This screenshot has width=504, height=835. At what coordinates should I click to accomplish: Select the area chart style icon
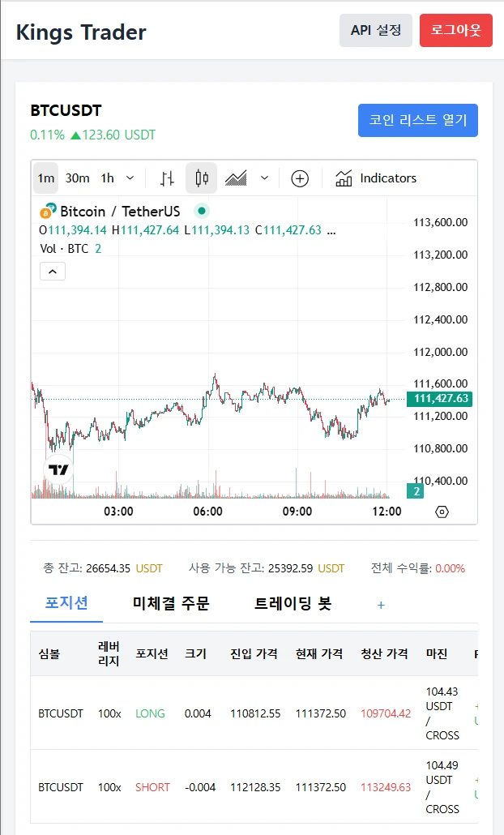tap(233, 178)
